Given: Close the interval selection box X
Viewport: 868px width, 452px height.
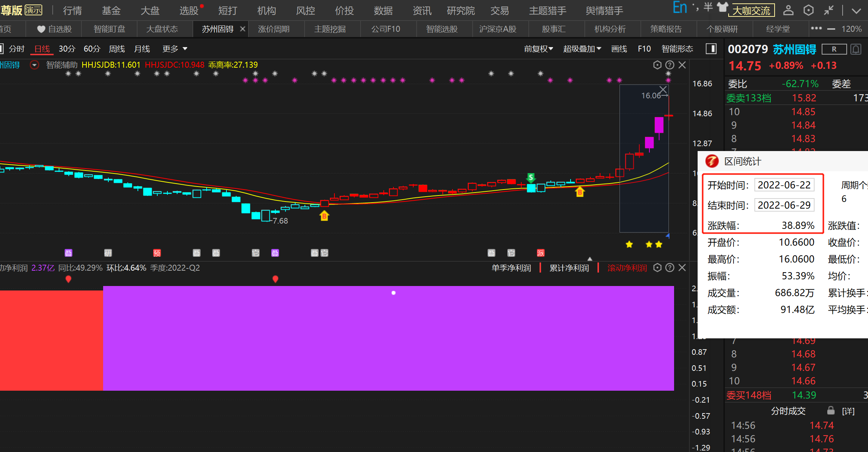Looking at the screenshot, I should 663,90.
